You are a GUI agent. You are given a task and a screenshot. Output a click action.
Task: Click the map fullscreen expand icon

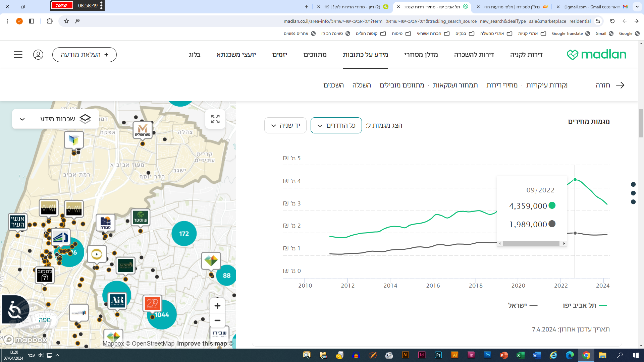tap(215, 119)
